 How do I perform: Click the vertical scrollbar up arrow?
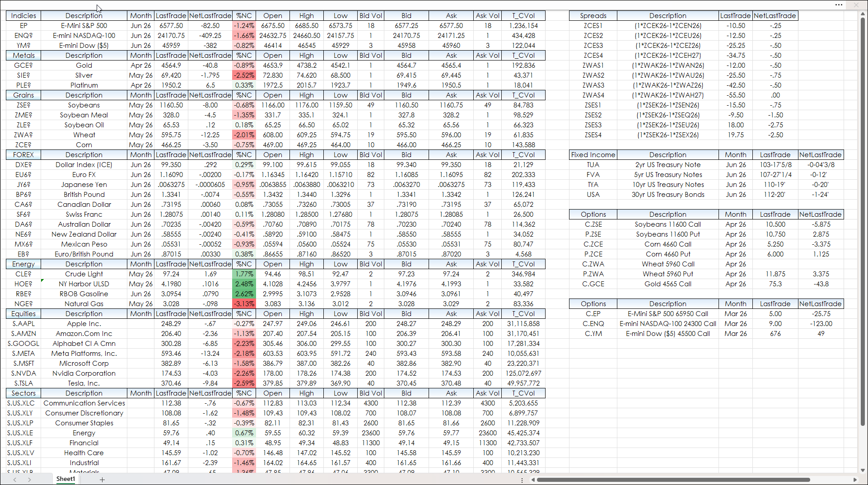(x=863, y=14)
